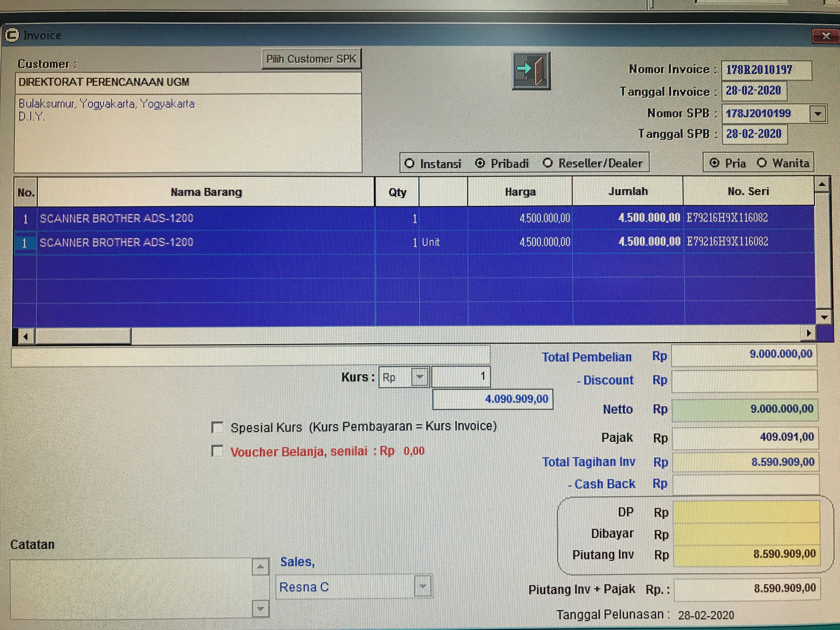Select Reseller/Dealer customer type

547,163
